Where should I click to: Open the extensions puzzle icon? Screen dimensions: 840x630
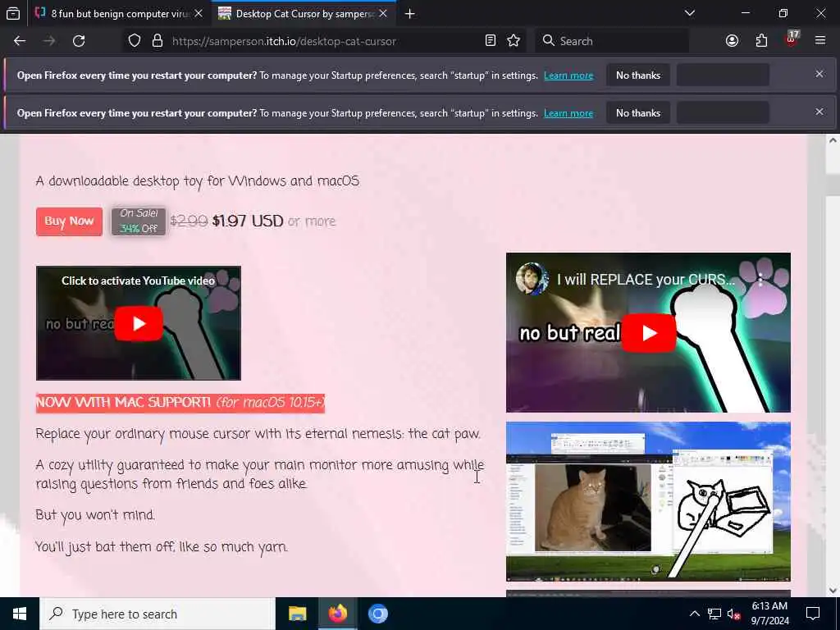tap(761, 41)
